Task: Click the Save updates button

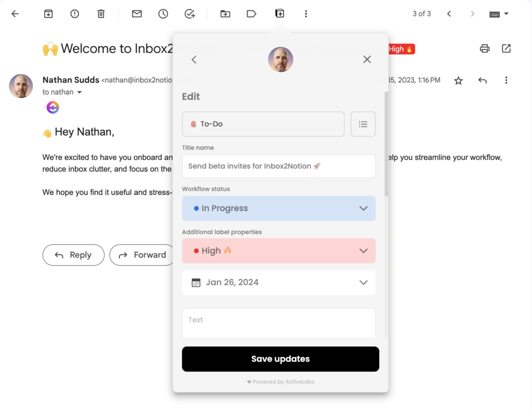Action: pos(280,359)
